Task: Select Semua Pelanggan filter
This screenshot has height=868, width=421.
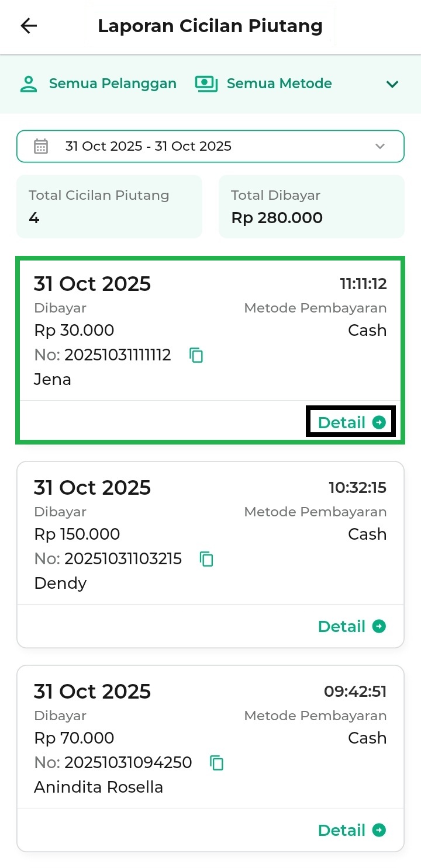Action: tap(112, 84)
